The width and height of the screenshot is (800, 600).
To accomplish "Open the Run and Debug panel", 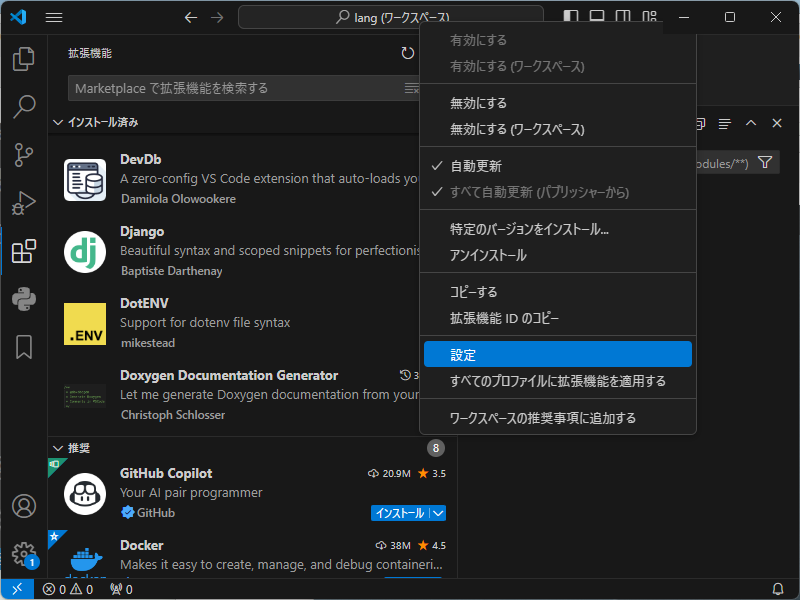I will tap(24, 203).
